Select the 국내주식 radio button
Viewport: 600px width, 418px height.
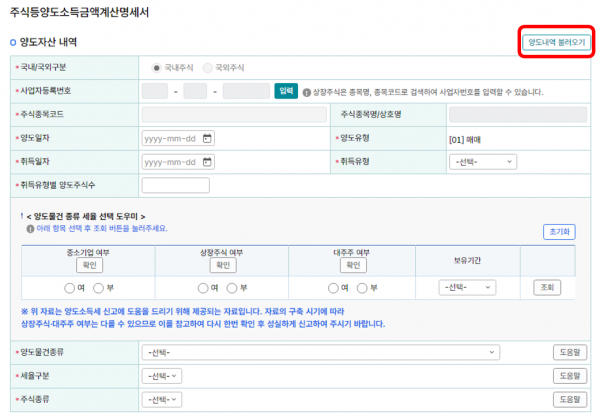coord(156,67)
